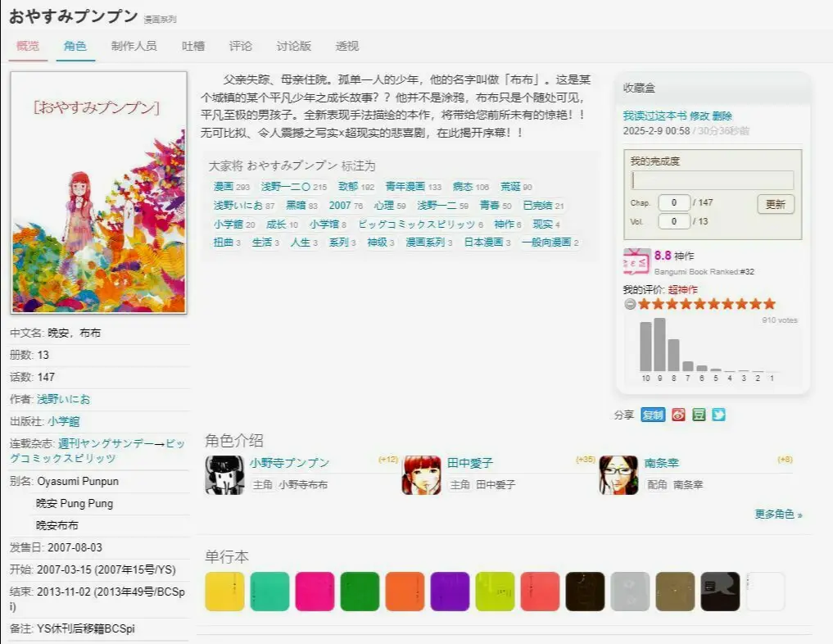Open the black twelfth volume cover
Viewport: 833px width, 644px height.
[720, 592]
